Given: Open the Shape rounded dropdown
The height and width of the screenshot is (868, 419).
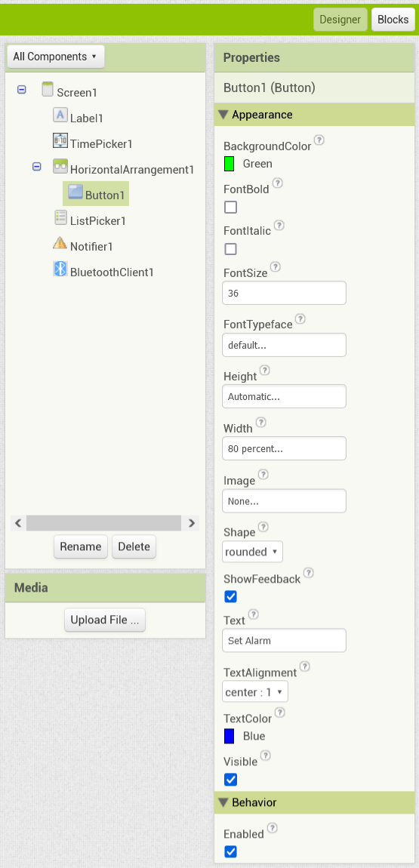Looking at the screenshot, I should tap(252, 552).
